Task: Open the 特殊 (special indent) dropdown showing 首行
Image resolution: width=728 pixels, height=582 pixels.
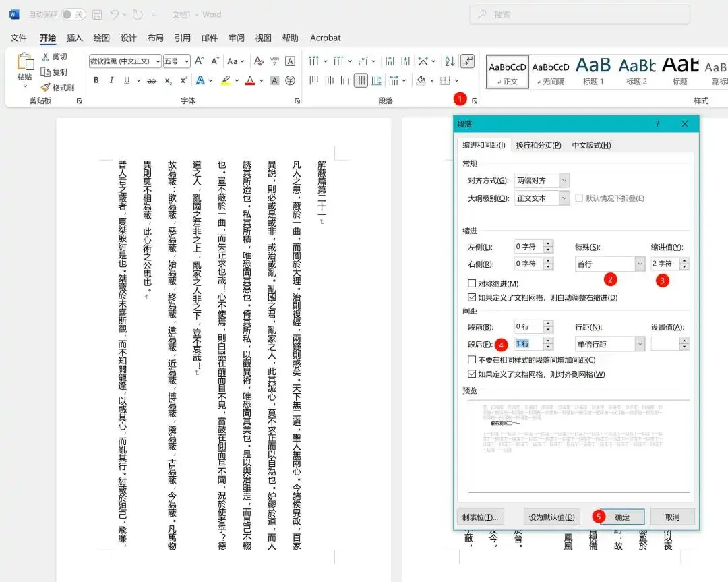Action: click(x=640, y=264)
